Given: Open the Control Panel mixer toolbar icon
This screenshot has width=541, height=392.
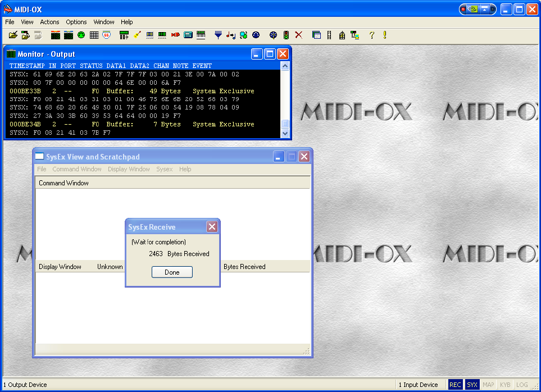Looking at the screenshot, I should (124, 35).
